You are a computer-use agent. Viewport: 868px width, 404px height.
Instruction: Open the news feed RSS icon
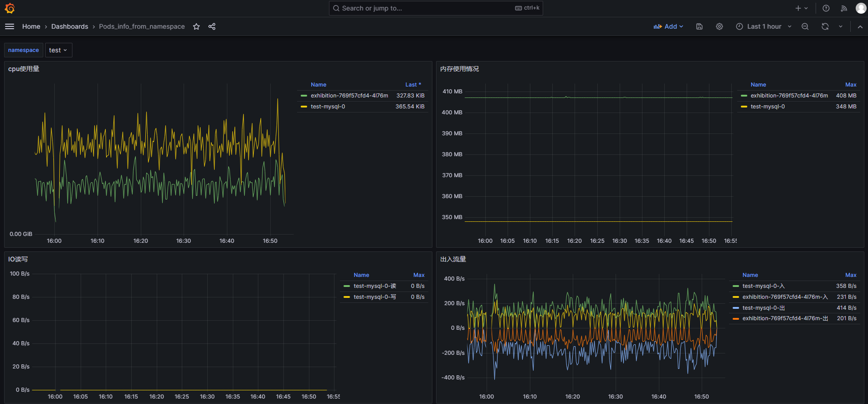844,8
